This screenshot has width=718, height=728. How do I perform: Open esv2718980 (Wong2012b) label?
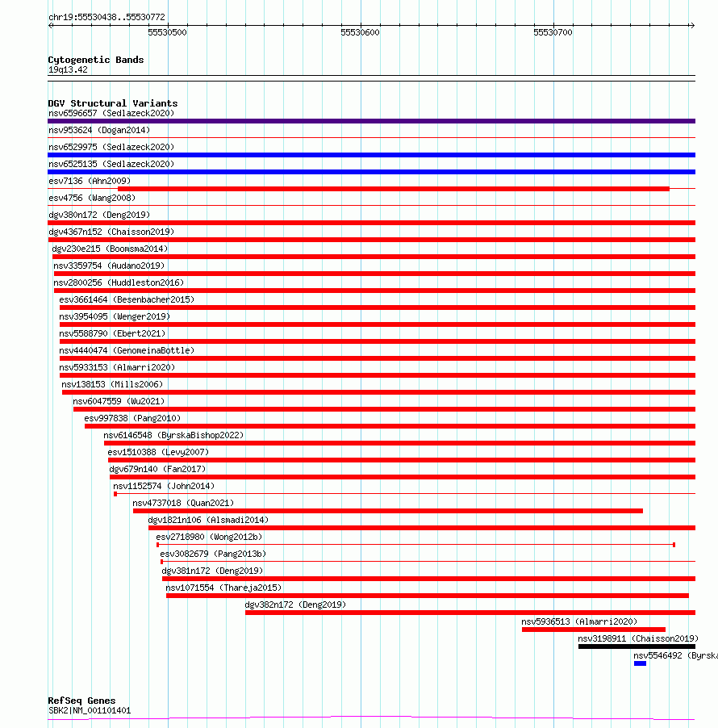point(209,538)
